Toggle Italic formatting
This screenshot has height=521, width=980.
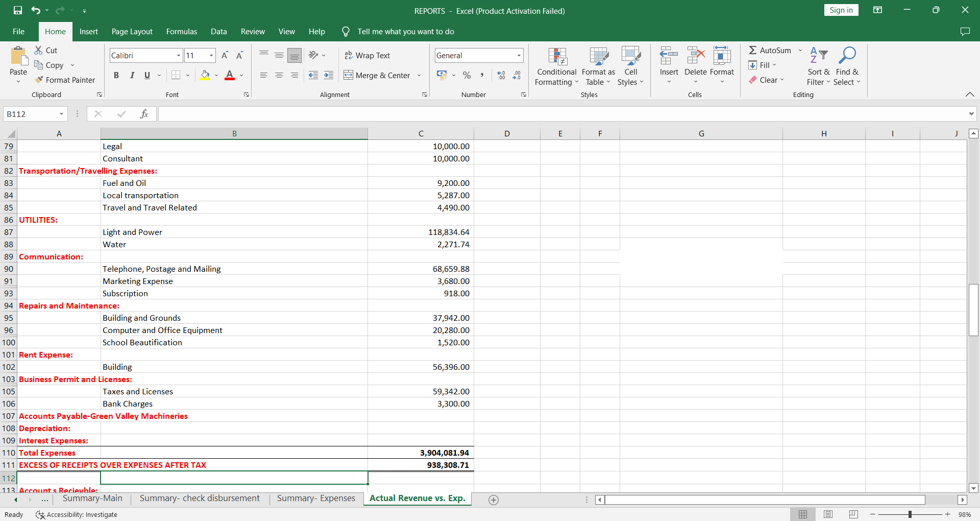point(132,75)
